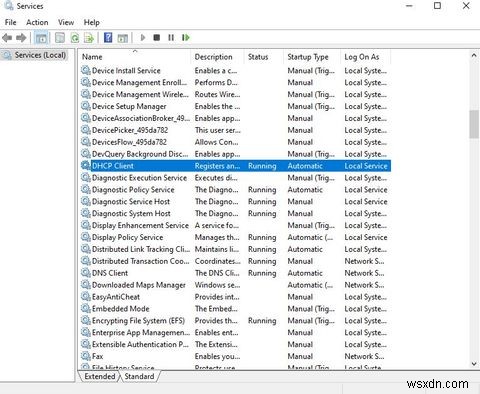Image resolution: width=480 pixels, height=394 pixels.
Task: Select Display Enhancement Service row
Action: (235, 225)
